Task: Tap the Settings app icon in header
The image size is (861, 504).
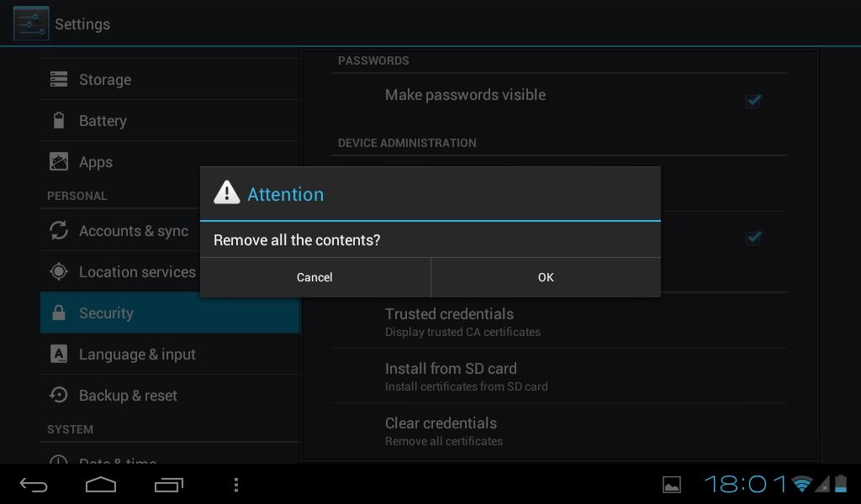Action: pos(31,24)
